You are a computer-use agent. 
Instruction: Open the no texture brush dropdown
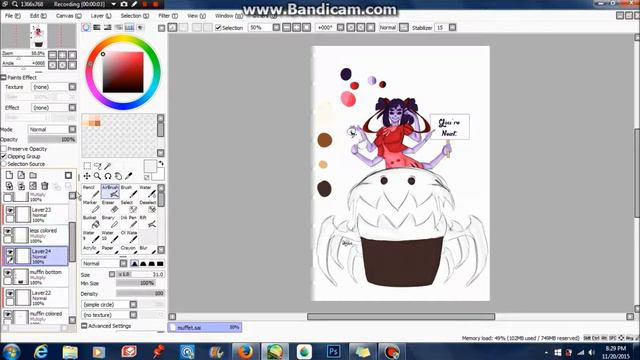coord(133,315)
